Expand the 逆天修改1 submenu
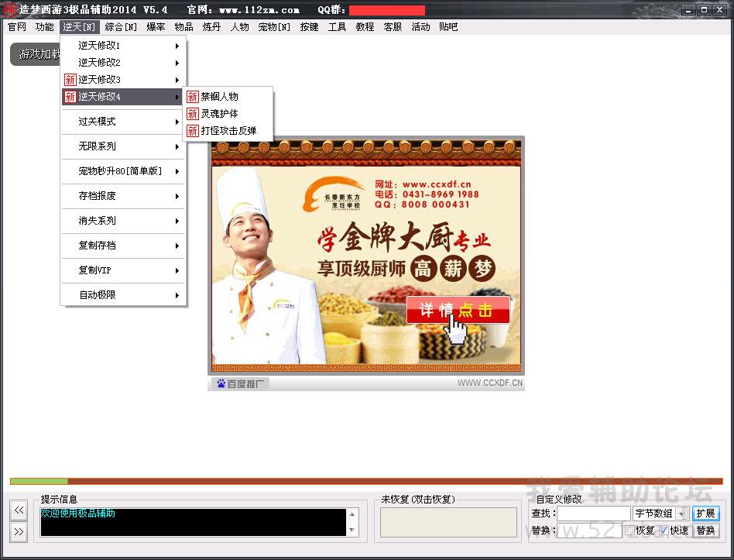 pyautogui.click(x=124, y=46)
